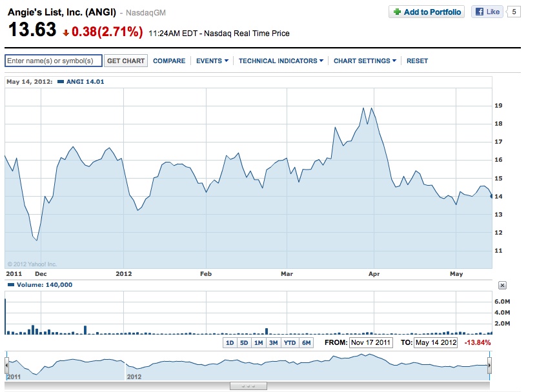Image resolution: width=537 pixels, height=392 pixels.
Task: Click the Add to Portfolio button
Action: point(427,12)
